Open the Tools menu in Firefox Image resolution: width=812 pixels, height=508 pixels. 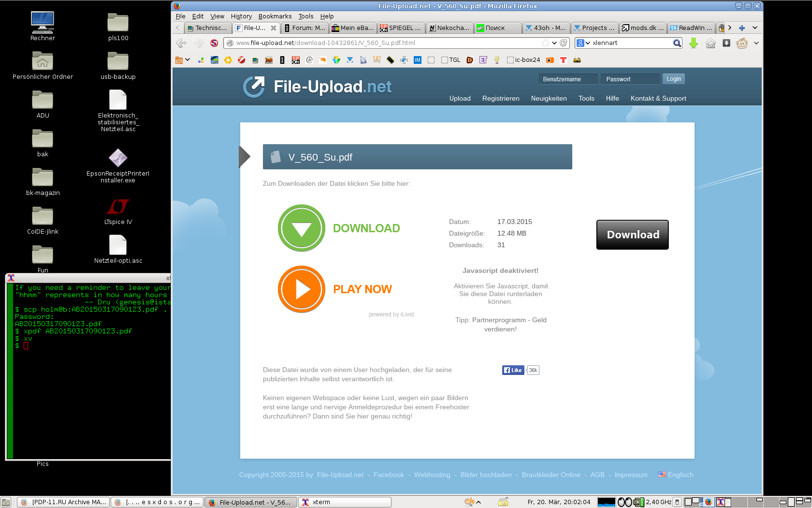point(305,16)
